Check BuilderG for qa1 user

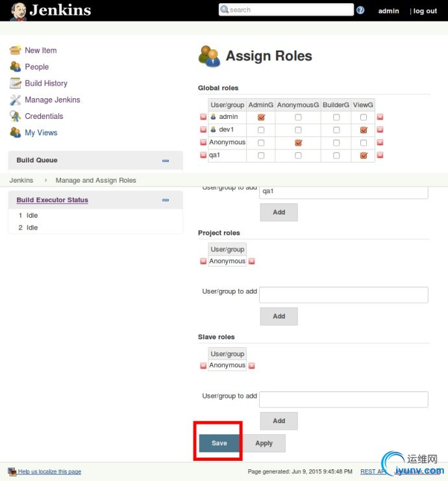pyautogui.click(x=336, y=155)
